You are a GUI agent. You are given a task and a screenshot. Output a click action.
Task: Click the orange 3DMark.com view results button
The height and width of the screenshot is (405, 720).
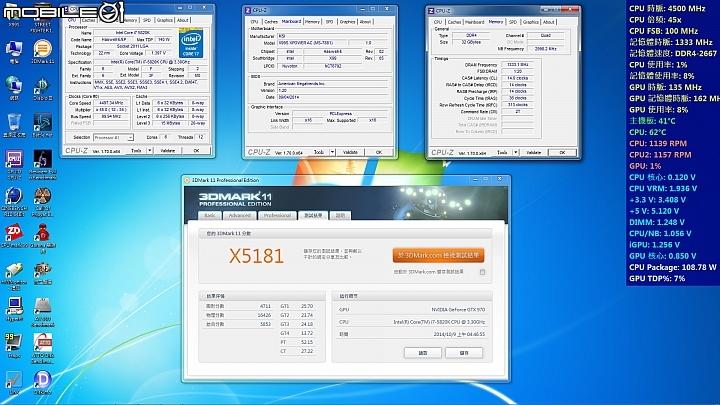[438, 255]
